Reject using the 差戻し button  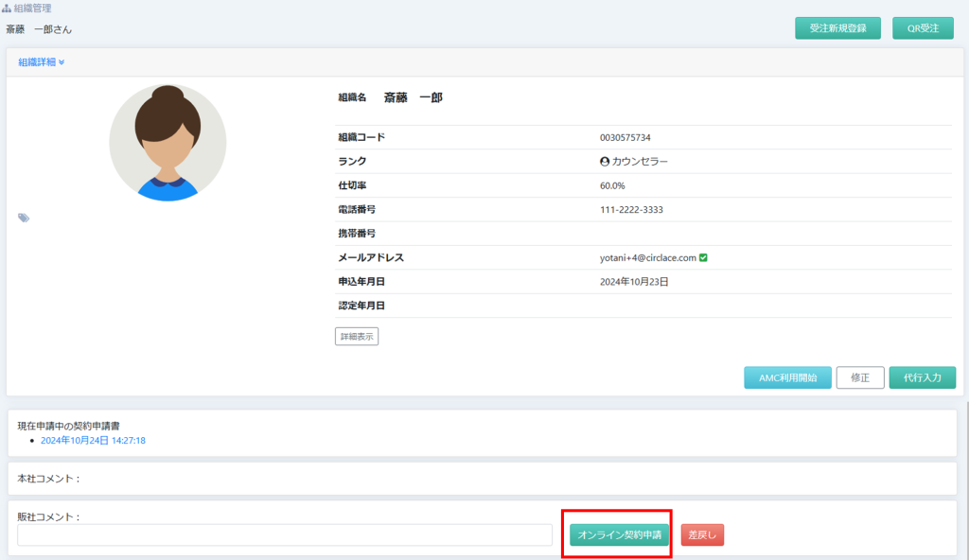(x=702, y=534)
